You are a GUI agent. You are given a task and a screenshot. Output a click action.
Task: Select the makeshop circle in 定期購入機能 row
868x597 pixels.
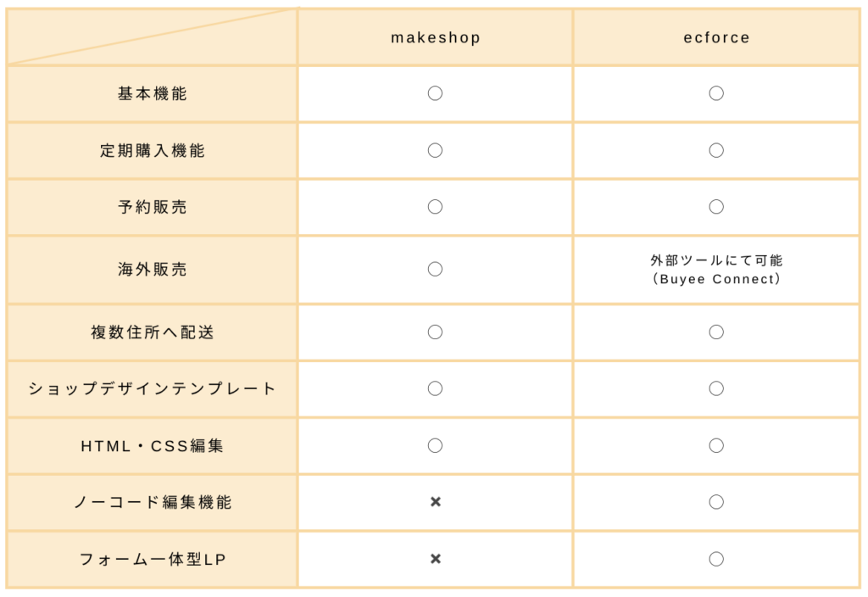pyautogui.click(x=435, y=150)
